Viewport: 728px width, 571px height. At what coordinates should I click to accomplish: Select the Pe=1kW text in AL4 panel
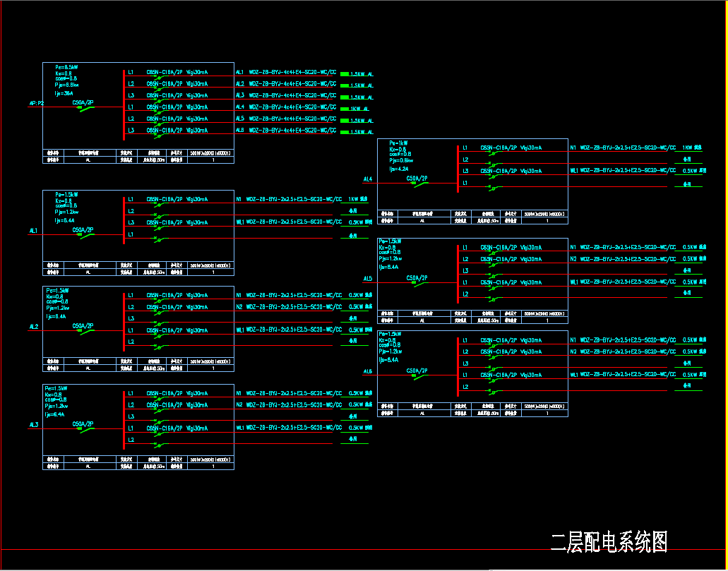(398, 143)
